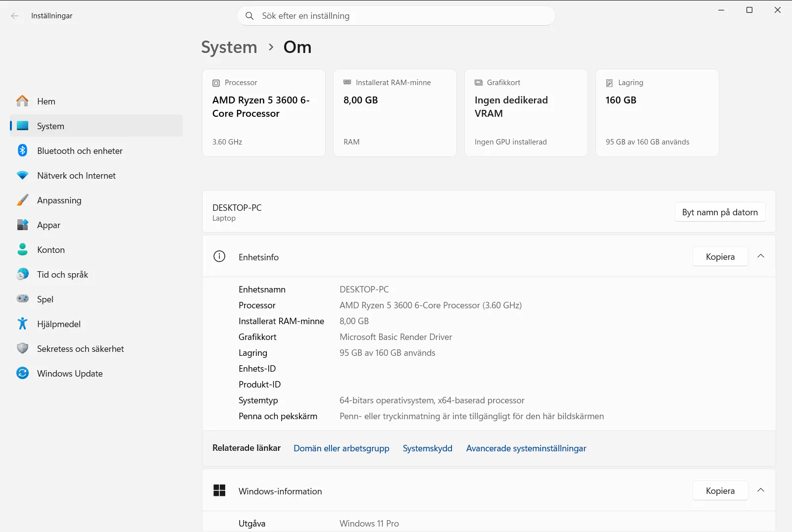Click the Lagring card drive icon

tap(609, 83)
